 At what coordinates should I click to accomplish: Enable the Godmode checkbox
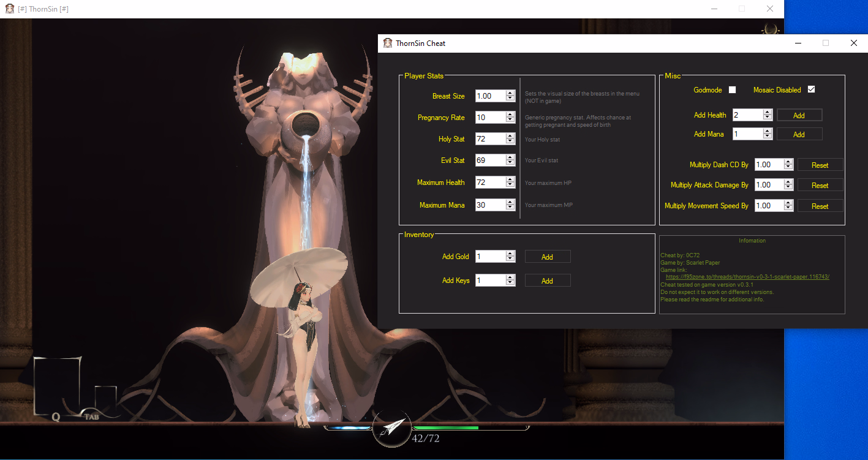pyautogui.click(x=732, y=90)
